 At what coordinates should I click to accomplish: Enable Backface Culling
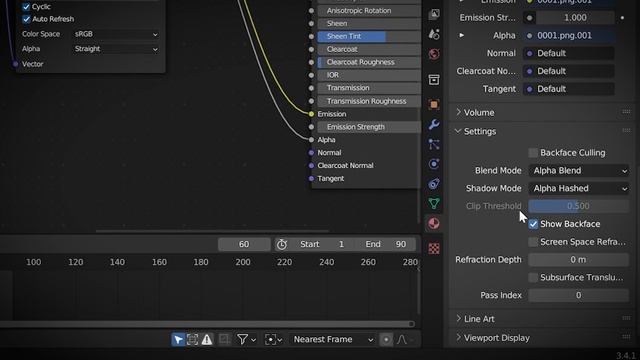[x=533, y=153]
